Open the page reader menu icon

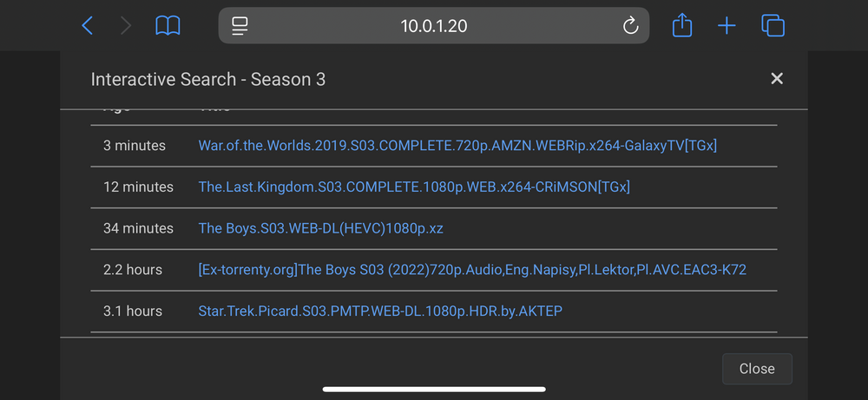[x=240, y=25]
